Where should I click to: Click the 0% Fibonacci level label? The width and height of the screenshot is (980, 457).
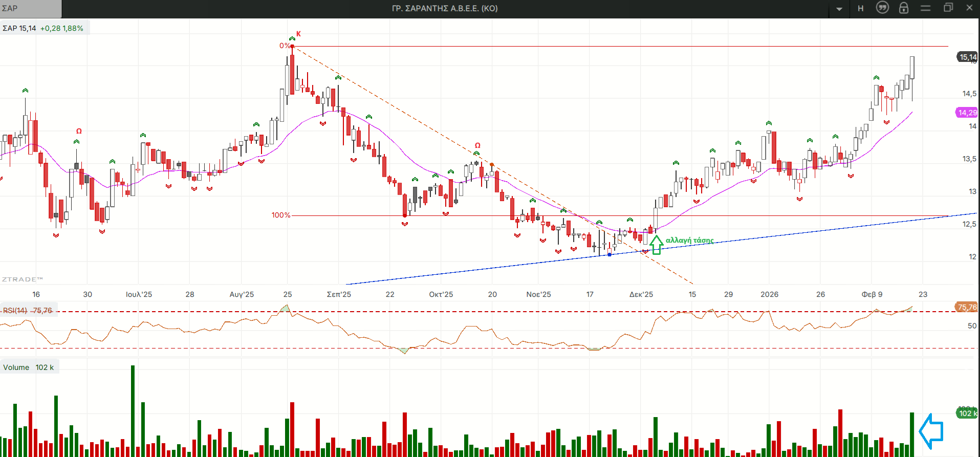click(x=284, y=46)
